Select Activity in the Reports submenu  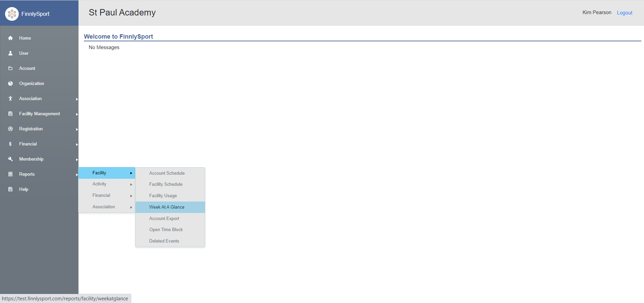click(x=107, y=184)
